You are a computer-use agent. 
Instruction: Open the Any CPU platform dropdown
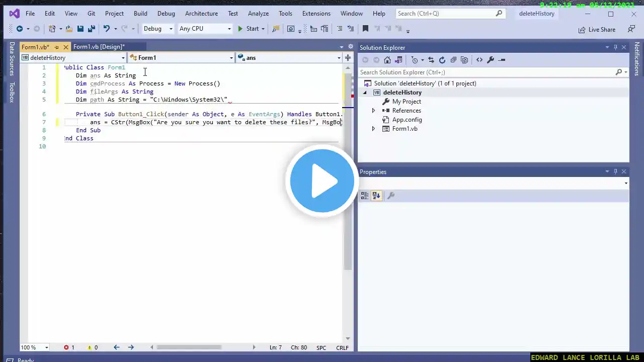click(205, 29)
